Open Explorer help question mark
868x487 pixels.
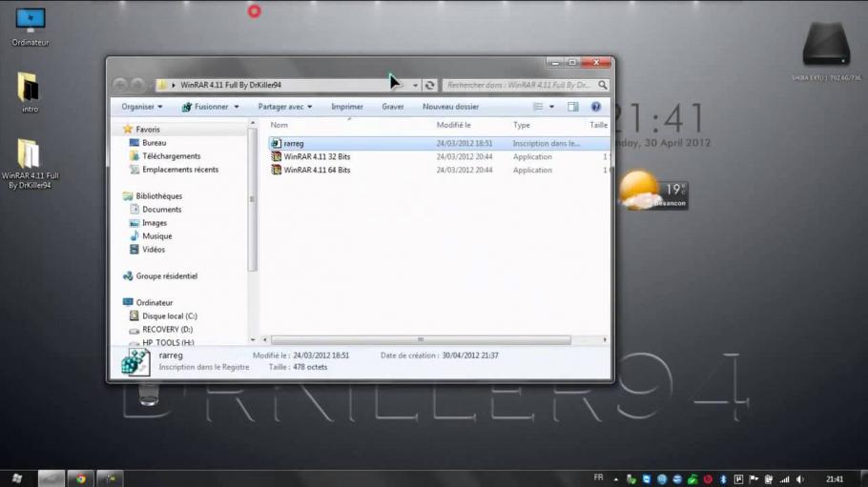595,106
